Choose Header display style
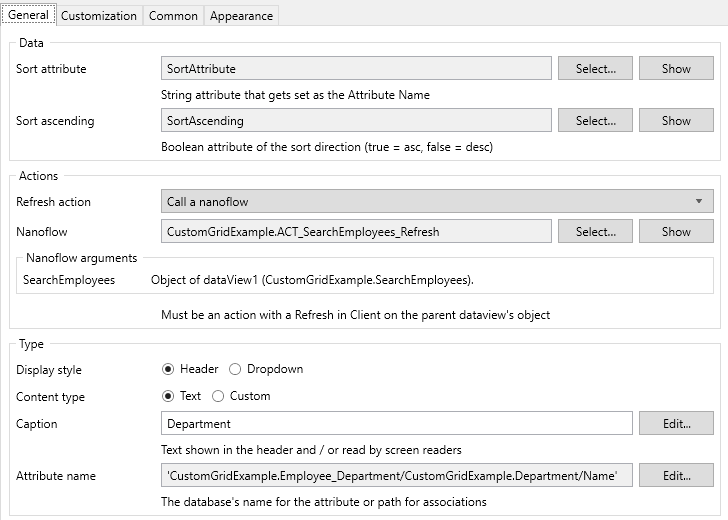 click(168, 369)
